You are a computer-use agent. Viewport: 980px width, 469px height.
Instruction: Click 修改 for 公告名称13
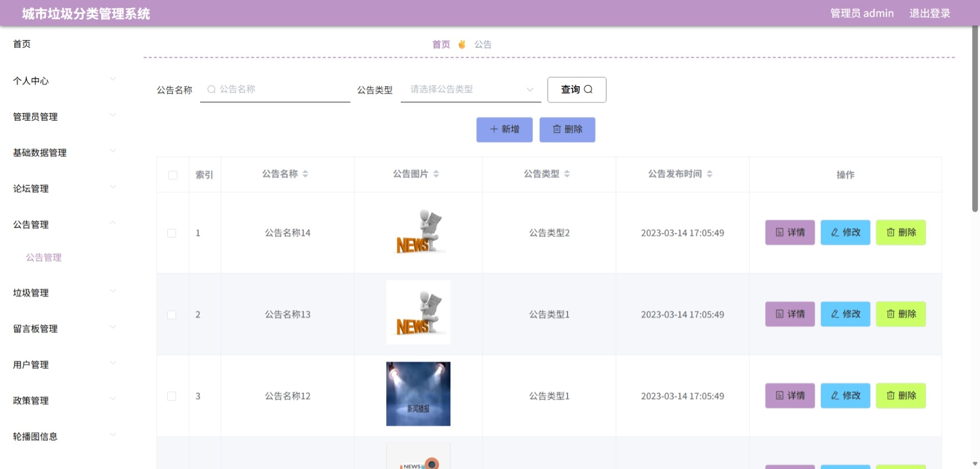pyautogui.click(x=845, y=314)
